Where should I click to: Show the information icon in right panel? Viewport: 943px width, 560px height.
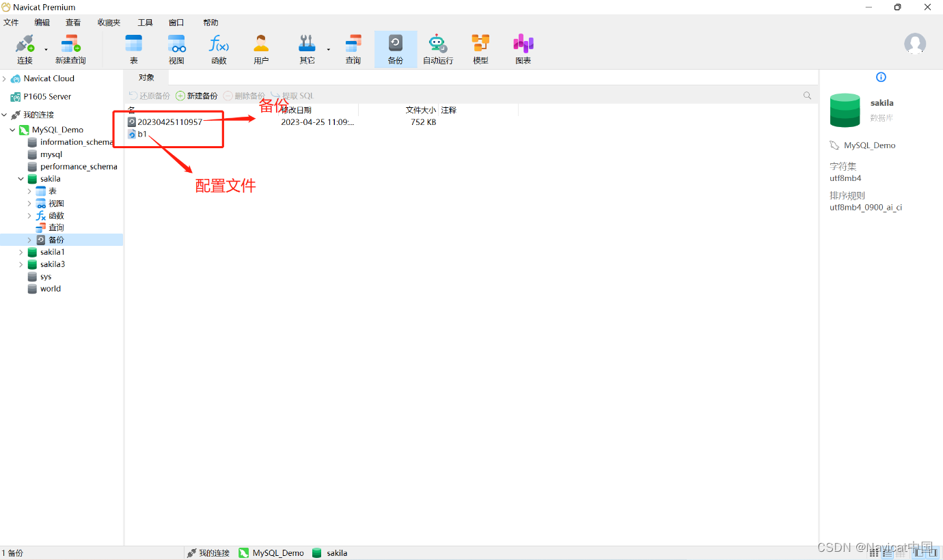pos(881,77)
